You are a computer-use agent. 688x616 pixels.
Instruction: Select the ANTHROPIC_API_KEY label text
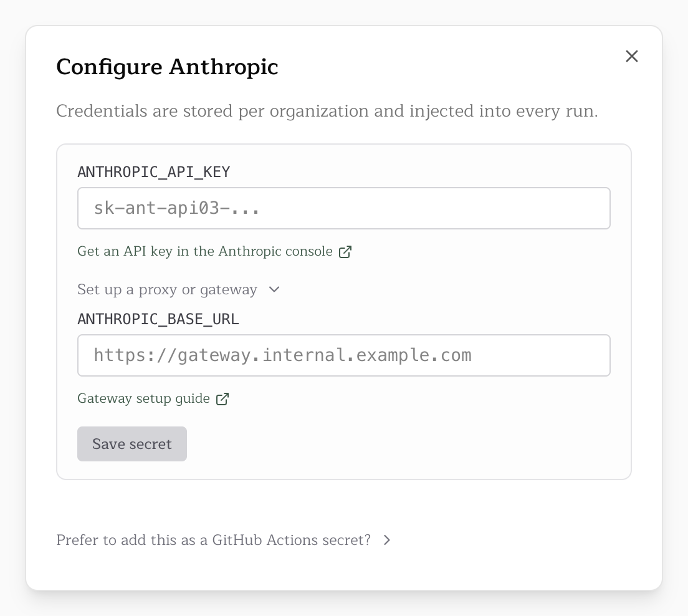(x=153, y=171)
